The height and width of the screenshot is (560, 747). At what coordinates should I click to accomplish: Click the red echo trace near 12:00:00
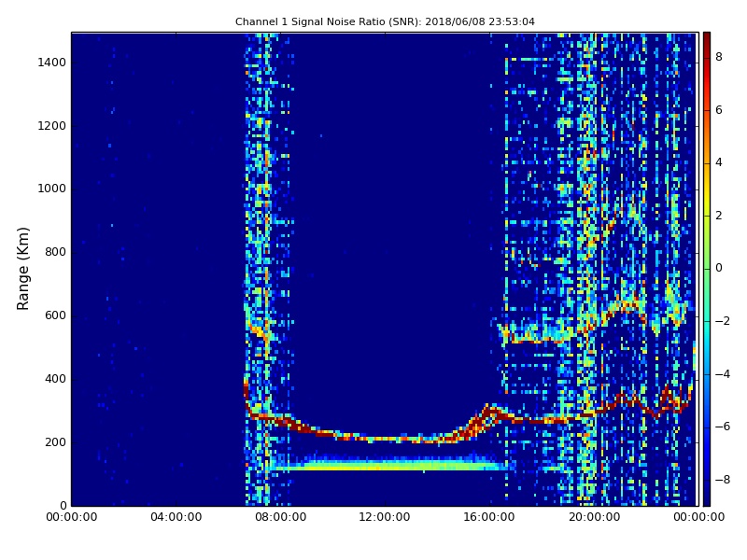[385, 439]
